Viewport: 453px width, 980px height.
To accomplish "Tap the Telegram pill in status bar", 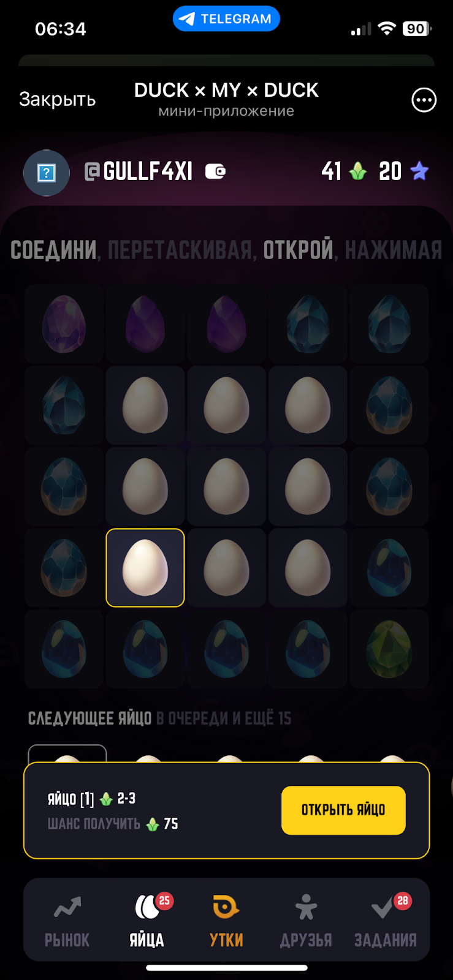I will click(226, 19).
